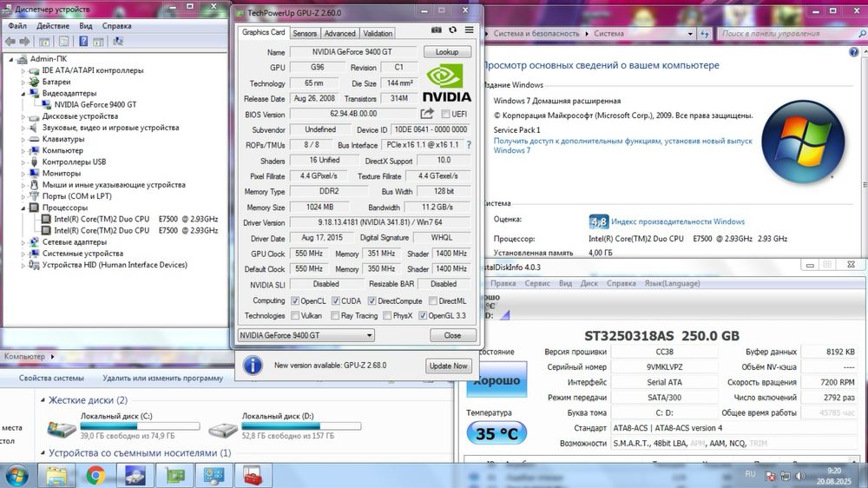The image size is (868, 488).
Task: Click Bus Interface question mark icon
Action: click(x=469, y=144)
